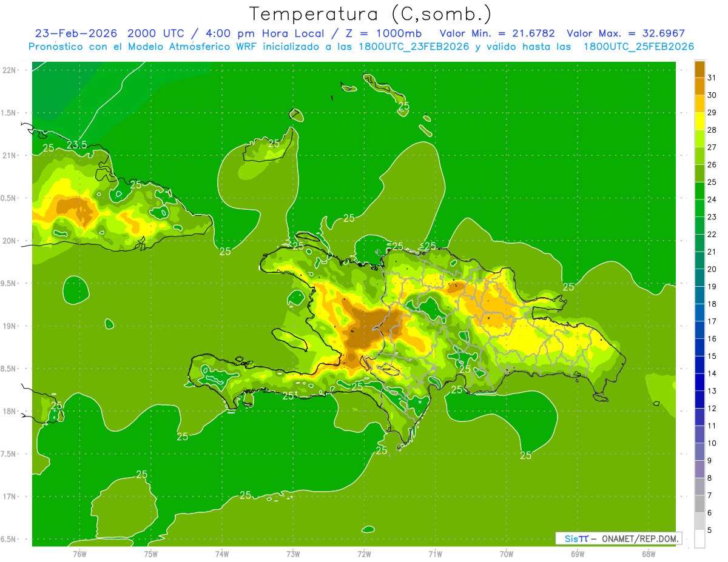Viewport: 728px width, 562px height.
Task: Click the "19N" latitude axis label
Action: [x=9, y=326]
